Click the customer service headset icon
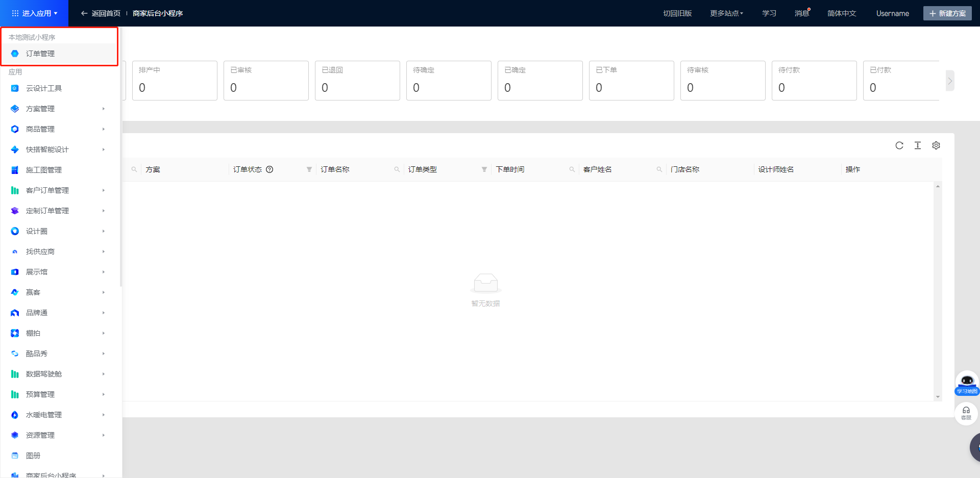 [966, 413]
